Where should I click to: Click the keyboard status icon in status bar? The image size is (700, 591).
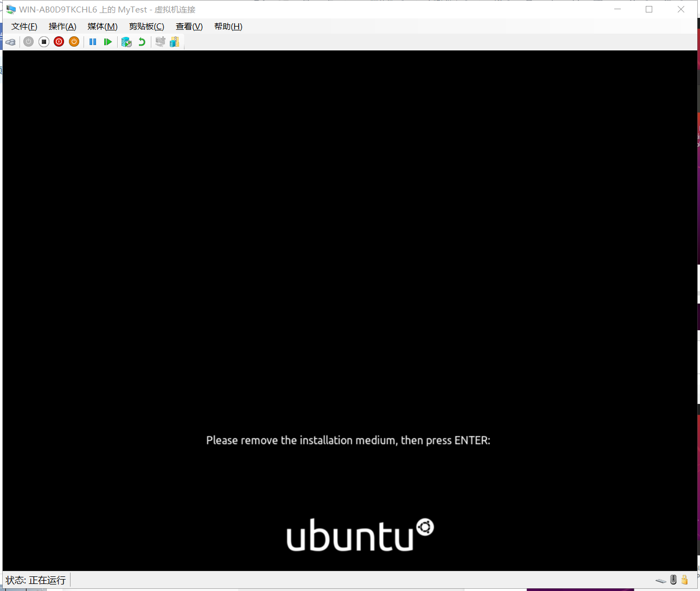[660, 580]
